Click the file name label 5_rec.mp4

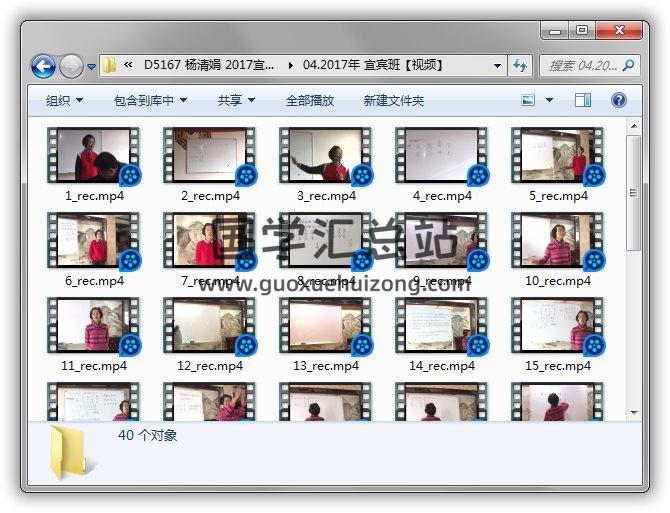click(558, 196)
